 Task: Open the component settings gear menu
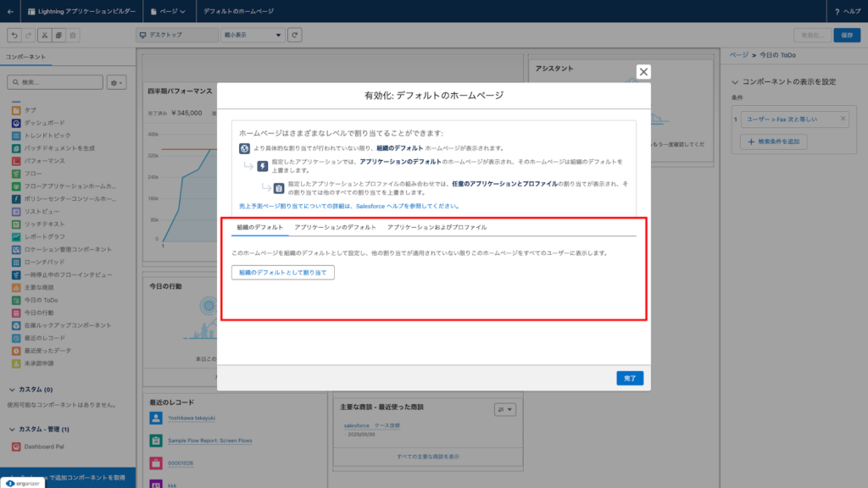(x=116, y=82)
